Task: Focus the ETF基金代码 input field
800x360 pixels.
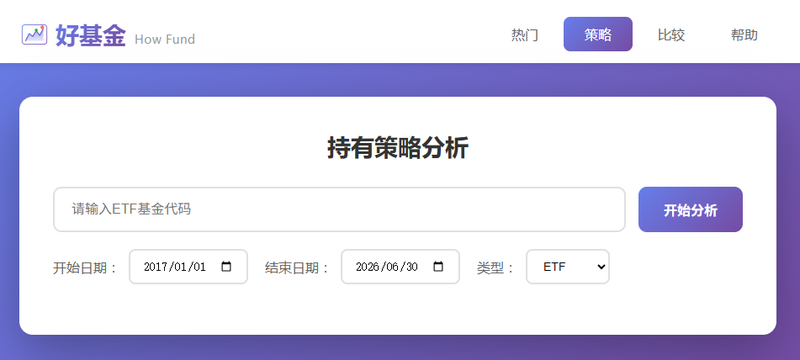Action: click(339, 209)
